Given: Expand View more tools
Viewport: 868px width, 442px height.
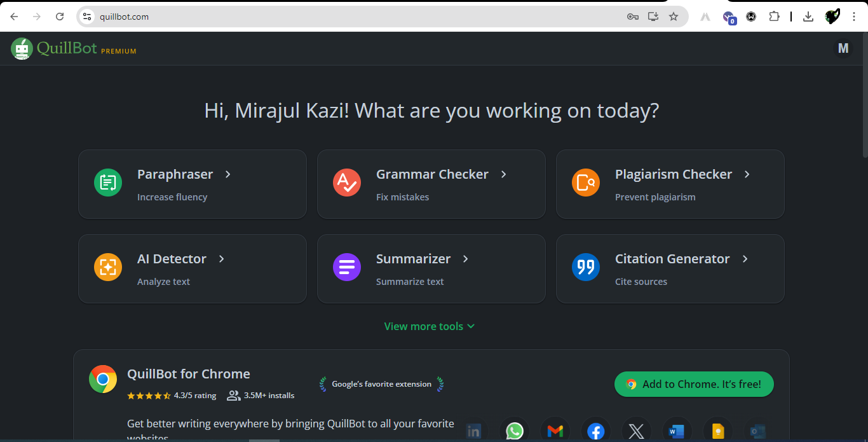Looking at the screenshot, I should (x=430, y=326).
